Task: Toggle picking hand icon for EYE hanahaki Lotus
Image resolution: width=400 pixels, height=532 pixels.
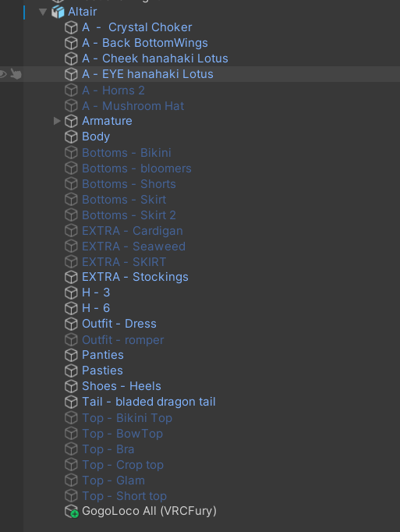Action: pos(16,74)
